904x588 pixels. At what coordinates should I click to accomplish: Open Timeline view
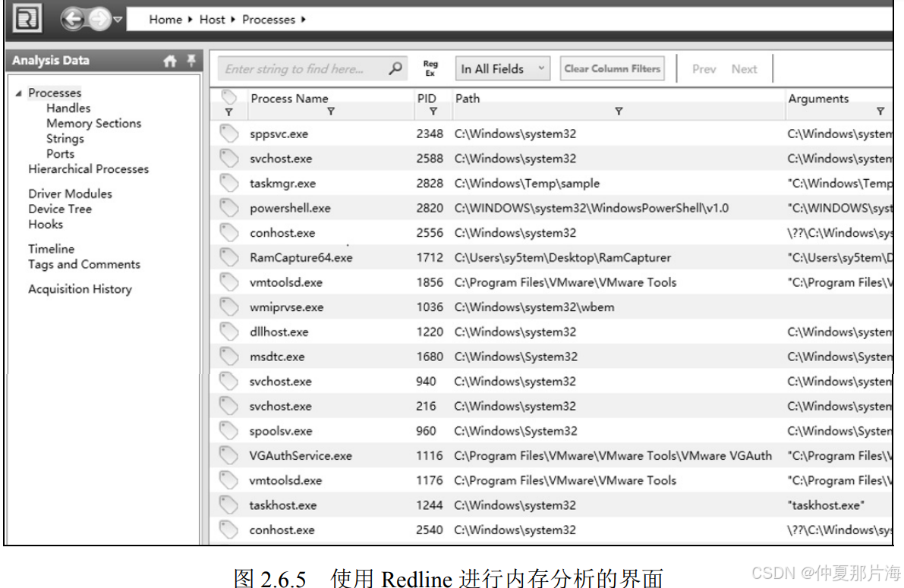click(52, 249)
